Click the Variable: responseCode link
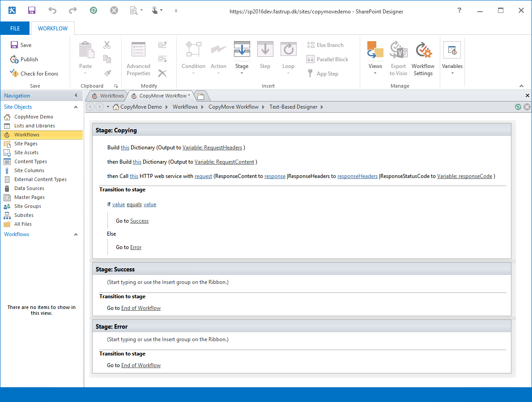Image resolution: width=532 pixels, height=402 pixels. pos(464,176)
